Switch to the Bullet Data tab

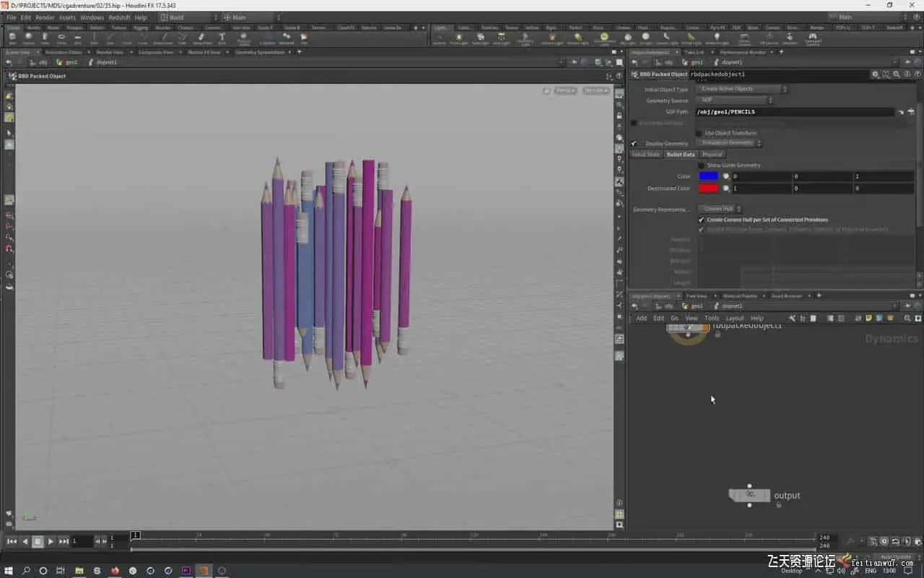pyautogui.click(x=681, y=155)
